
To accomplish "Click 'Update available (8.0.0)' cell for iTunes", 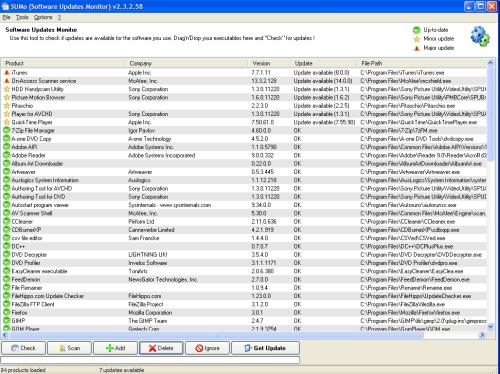I will [x=321, y=72].
